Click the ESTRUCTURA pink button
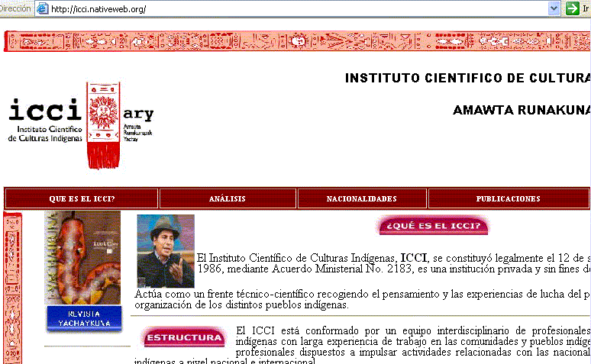 click(184, 337)
